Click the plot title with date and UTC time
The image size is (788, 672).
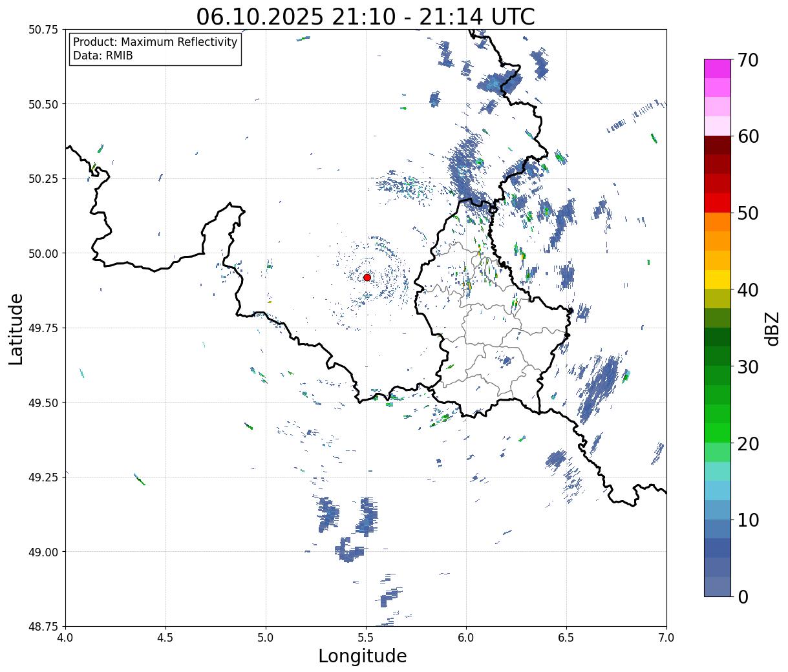(x=366, y=16)
